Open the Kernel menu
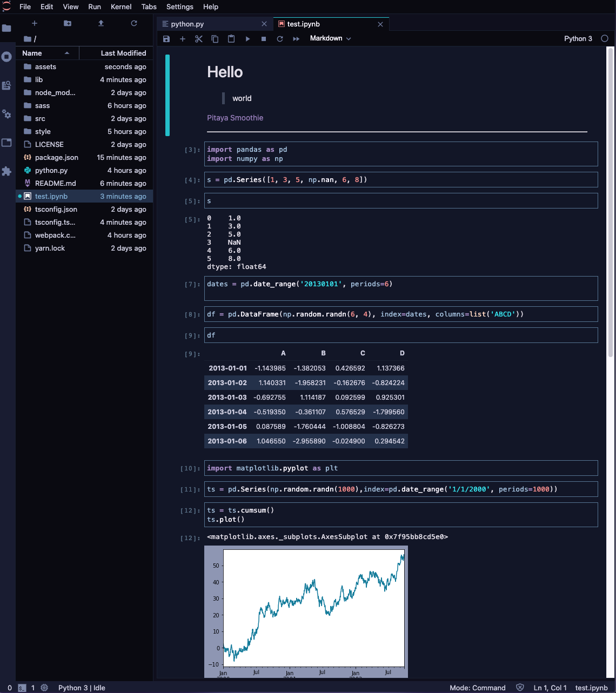This screenshot has width=616, height=693. coord(121,6)
